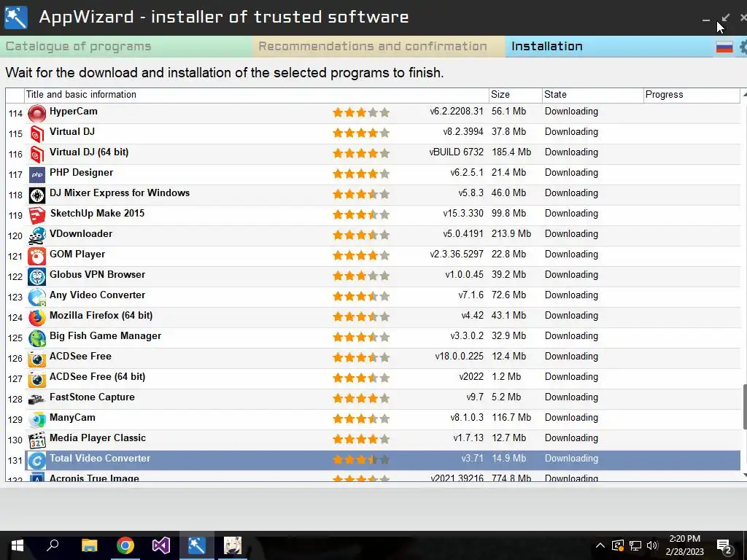The width and height of the screenshot is (747, 560).
Task: Click the Total Video Converter icon
Action: point(36,461)
